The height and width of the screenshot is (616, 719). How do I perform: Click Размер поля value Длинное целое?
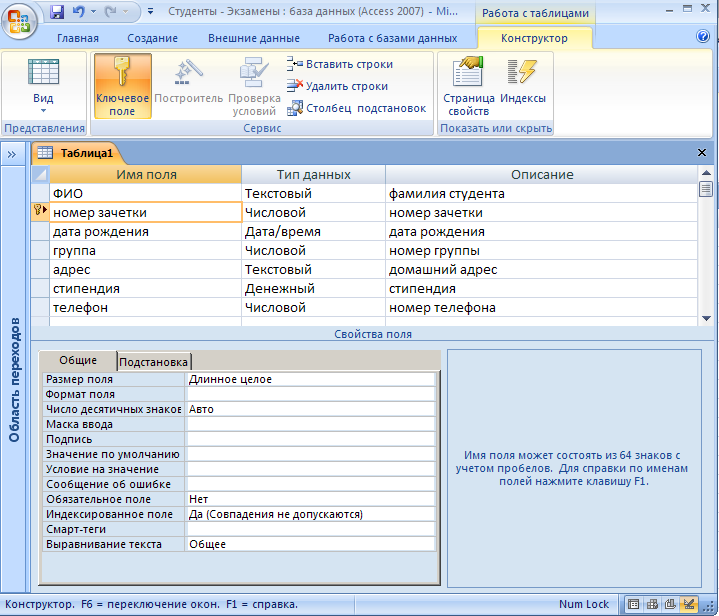coord(311,379)
